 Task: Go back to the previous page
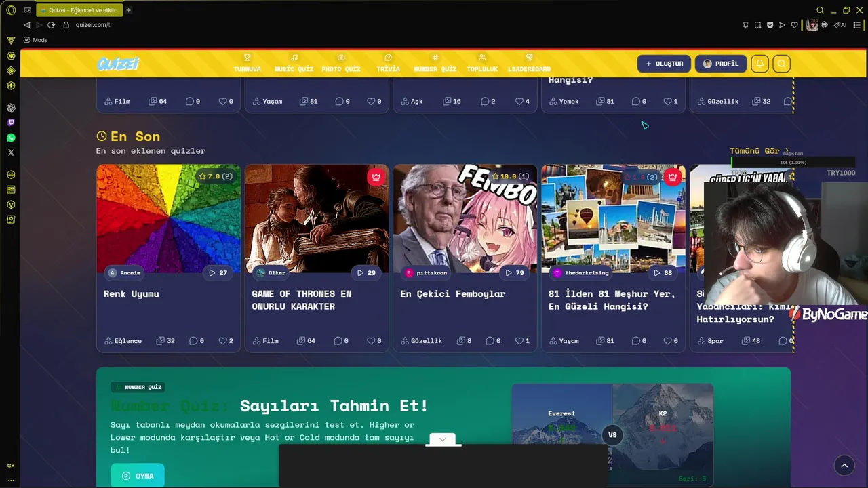coord(27,25)
